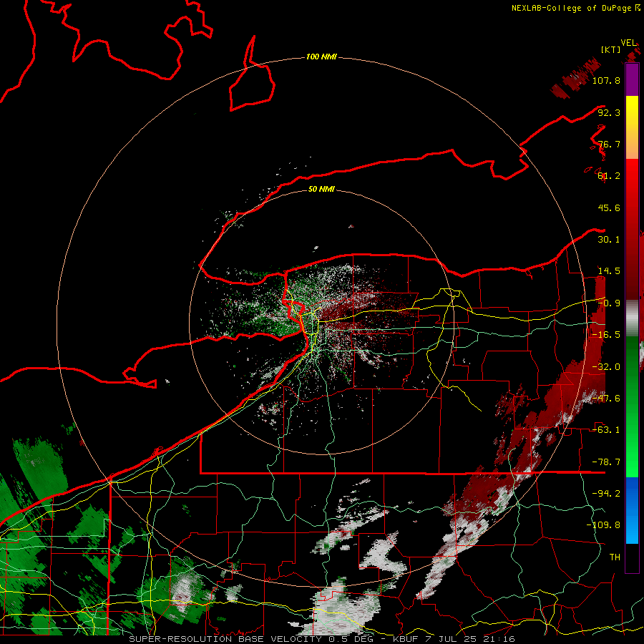Viewport: 644px width, 644px height.
Task: Click the -78.7 velocity scale value
Action: click(606, 462)
